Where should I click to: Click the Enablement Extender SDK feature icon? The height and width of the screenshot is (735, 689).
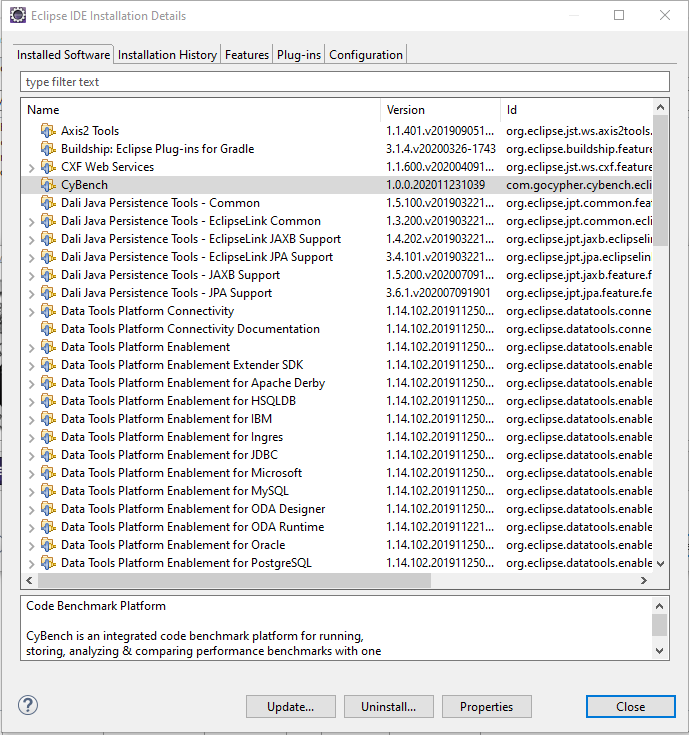pyautogui.click(x=48, y=365)
